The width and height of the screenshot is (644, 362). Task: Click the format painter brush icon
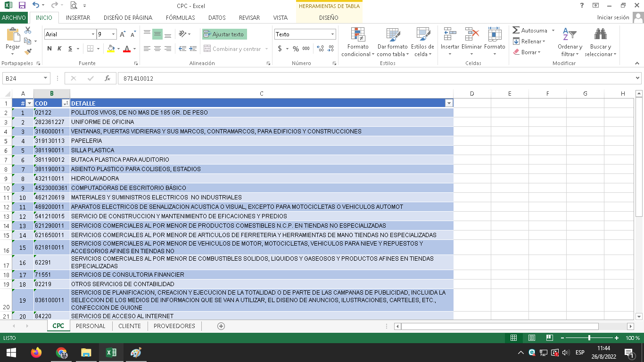28,52
